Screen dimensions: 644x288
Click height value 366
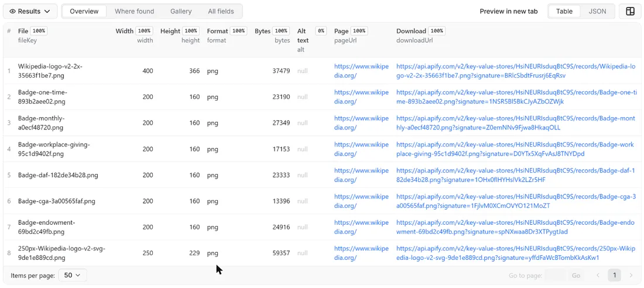point(194,71)
